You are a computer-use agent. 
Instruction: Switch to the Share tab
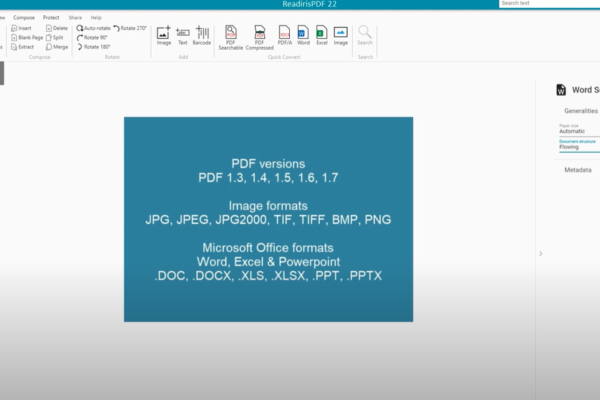tap(75, 17)
